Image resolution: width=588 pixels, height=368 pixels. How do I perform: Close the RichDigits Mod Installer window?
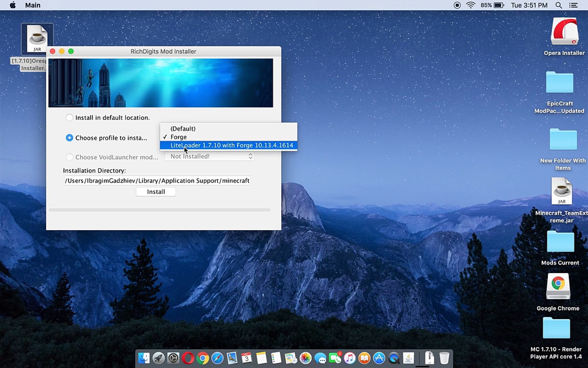52,51
